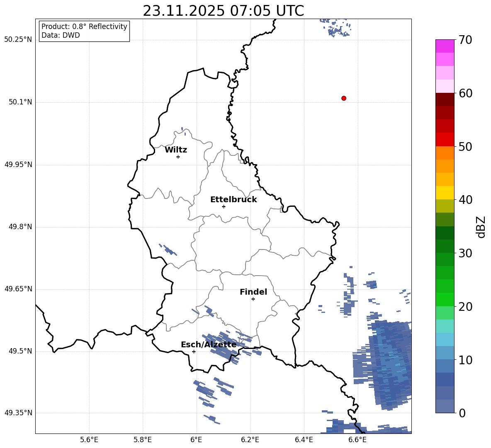Click the 49.8°N latitude label

pos(20,227)
